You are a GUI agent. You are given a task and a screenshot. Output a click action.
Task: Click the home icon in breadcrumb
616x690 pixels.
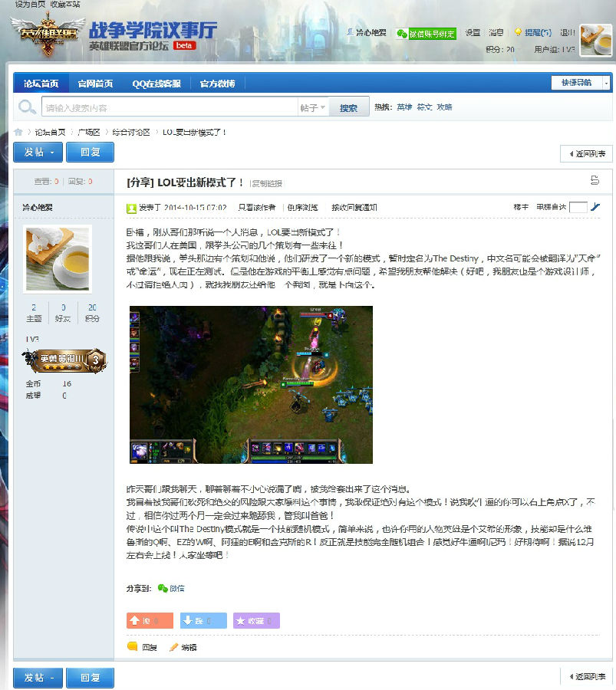tap(18, 132)
